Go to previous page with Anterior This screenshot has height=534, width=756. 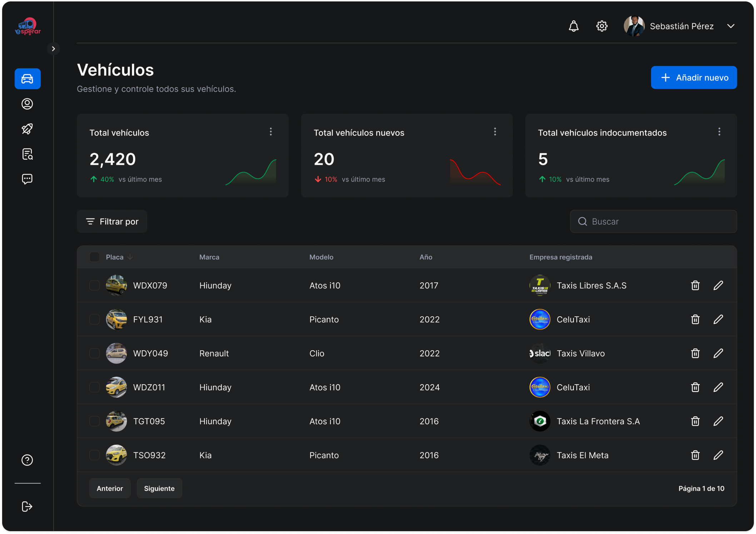110,488
